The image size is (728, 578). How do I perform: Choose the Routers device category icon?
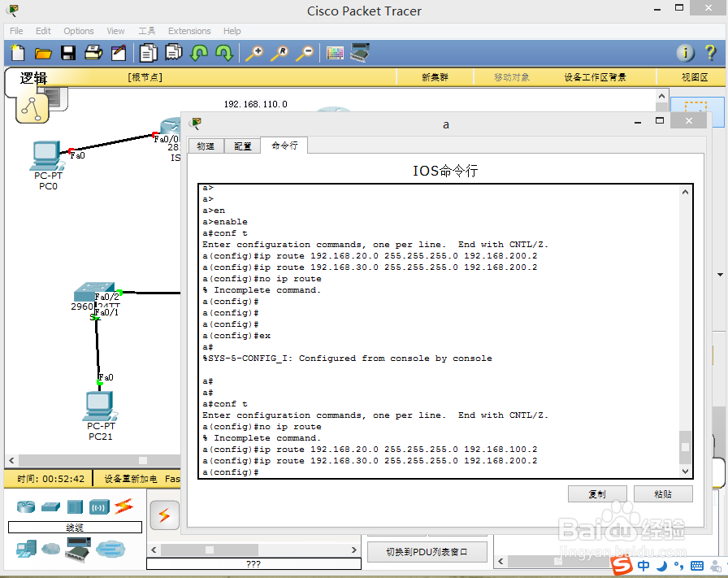[x=25, y=506]
